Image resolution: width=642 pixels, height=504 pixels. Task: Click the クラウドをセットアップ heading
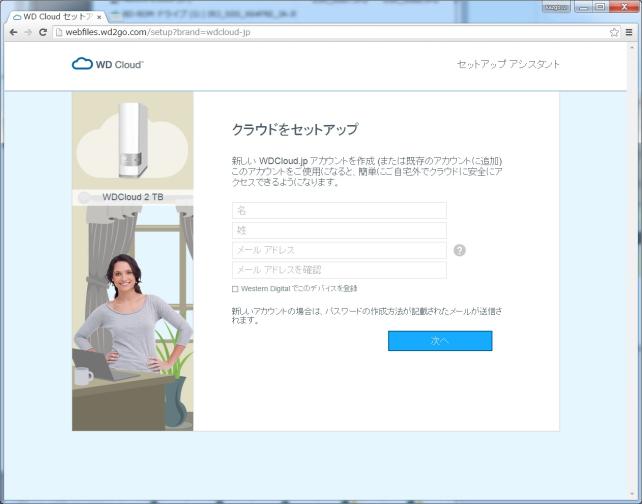pyautogui.click(x=295, y=129)
